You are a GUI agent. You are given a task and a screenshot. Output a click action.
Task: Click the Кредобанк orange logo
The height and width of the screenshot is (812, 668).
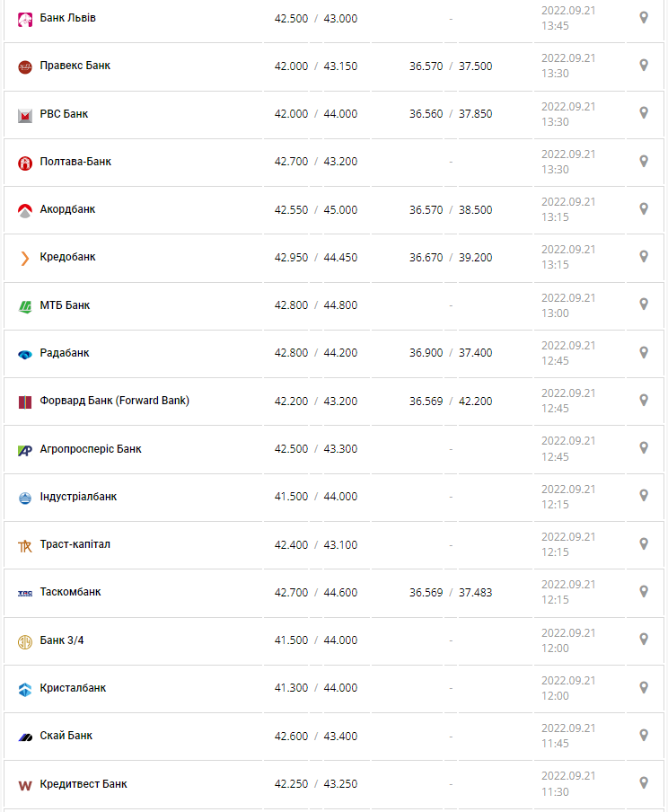click(25, 259)
